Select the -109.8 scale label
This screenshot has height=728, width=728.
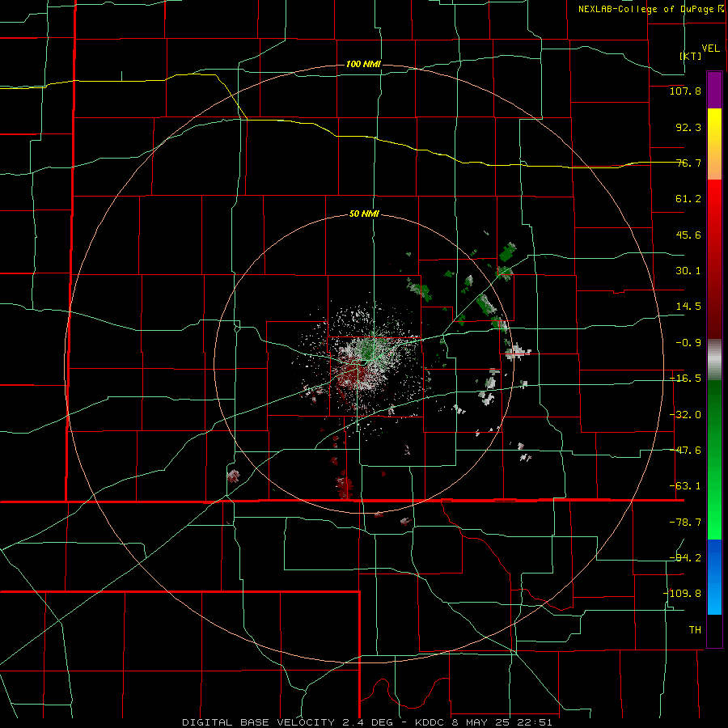(x=682, y=594)
